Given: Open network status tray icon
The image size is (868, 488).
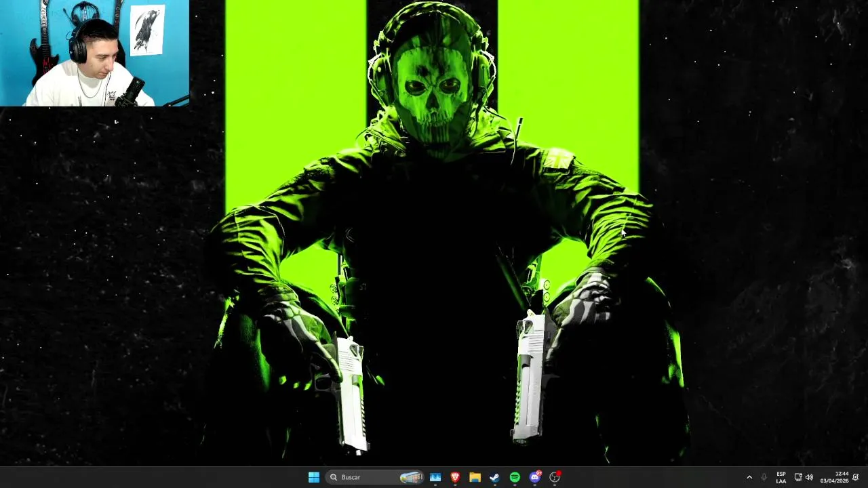Looking at the screenshot, I should 798,477.
